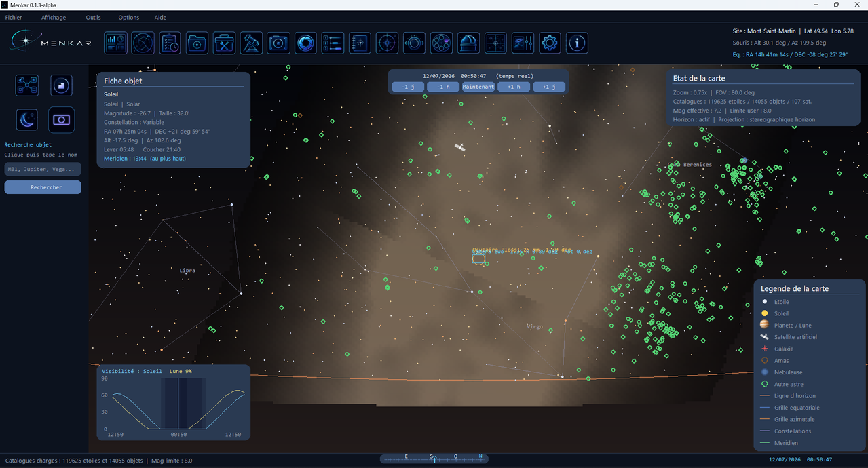This screenshot has width=868, height=468.
Task: Click the -1 j time button
Action: [x=408, y=87]
